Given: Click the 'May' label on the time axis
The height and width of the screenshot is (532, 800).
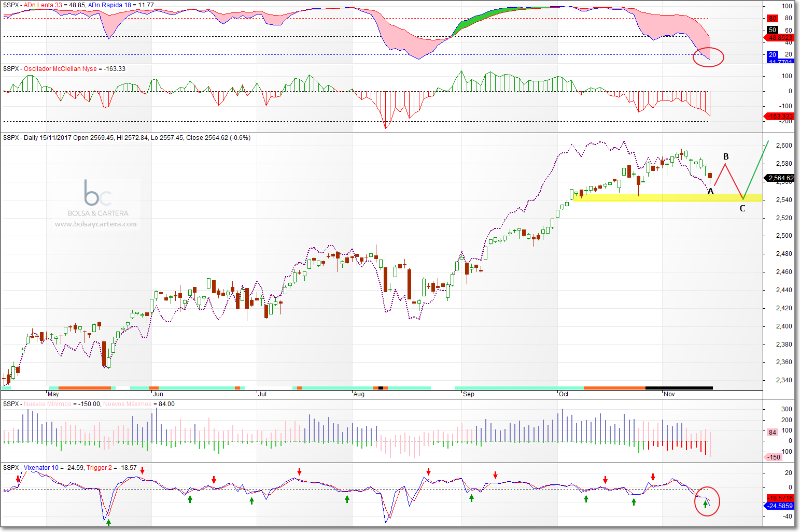Looking at the screenshot, I should 53,394.
